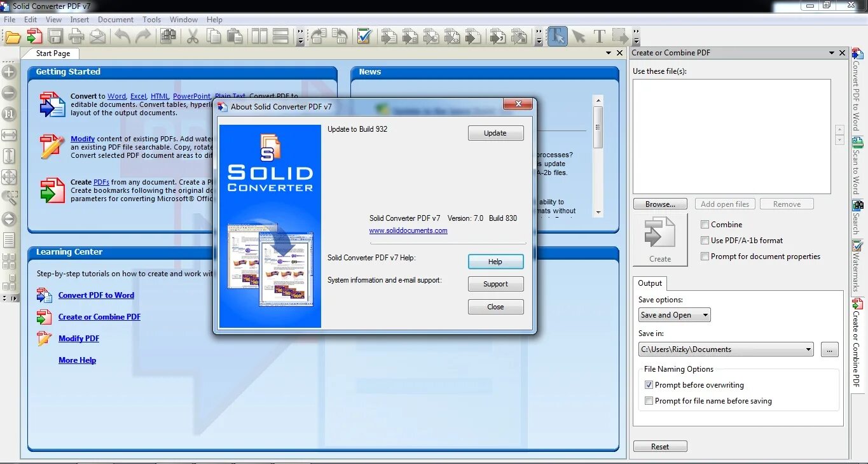This screenshot has width=868, height=464.
Task: Activate the highlighted Select tool icon
Action: [557, 36]
